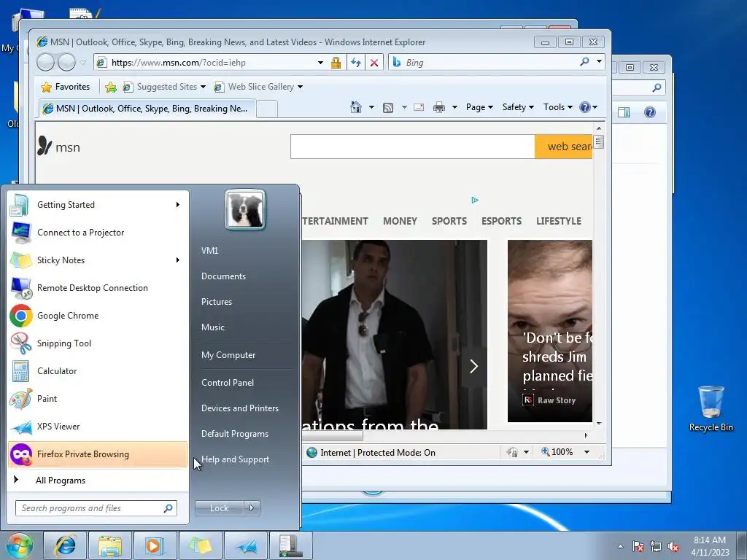Launch Firefox Private Browsing
The width and height of the screenshot is (747, 560).
(x=98, y=454)
